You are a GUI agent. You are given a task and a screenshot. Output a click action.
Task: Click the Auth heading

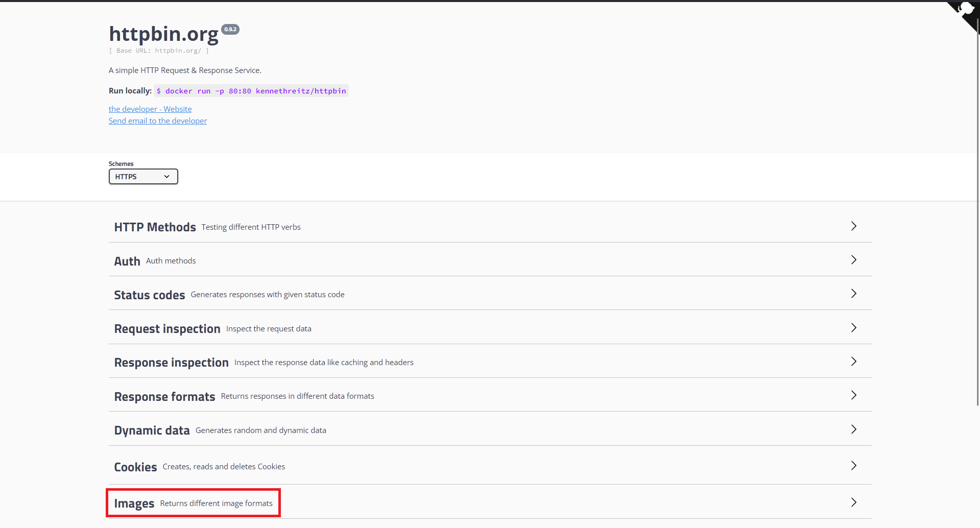(x=127, y=261)
